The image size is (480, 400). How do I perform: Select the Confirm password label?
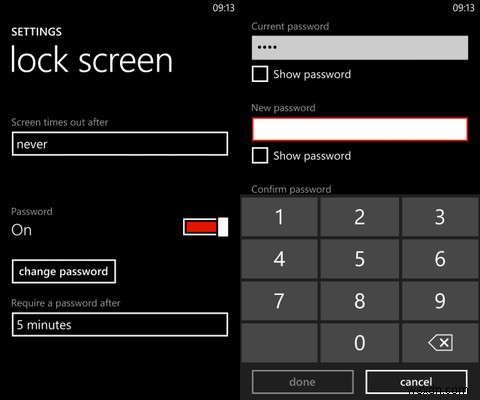tap(291, 189)
